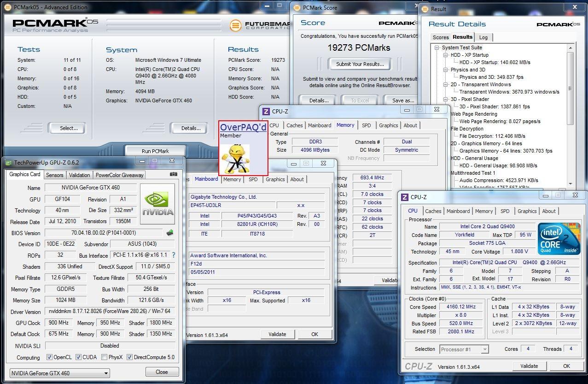Viewport: 588px width, 384px height.
Task: Open SPD tab in CPU-Z Memory window
Action: (x=366, y=125)
